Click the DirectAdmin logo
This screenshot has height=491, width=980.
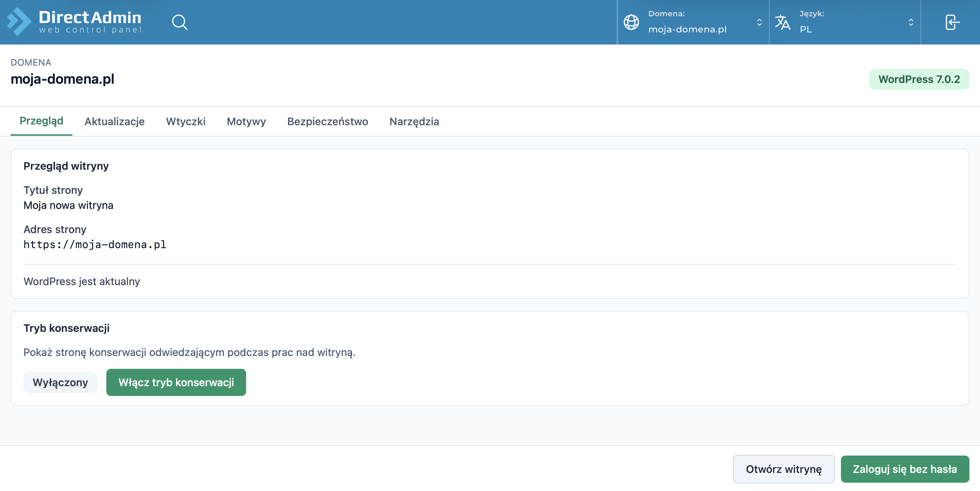pos(74,22)
